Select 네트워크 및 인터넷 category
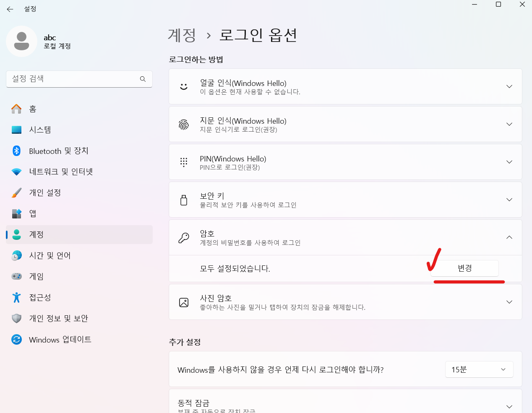The width and height of the screenshot is (532, 413). (x=79, y=172)
